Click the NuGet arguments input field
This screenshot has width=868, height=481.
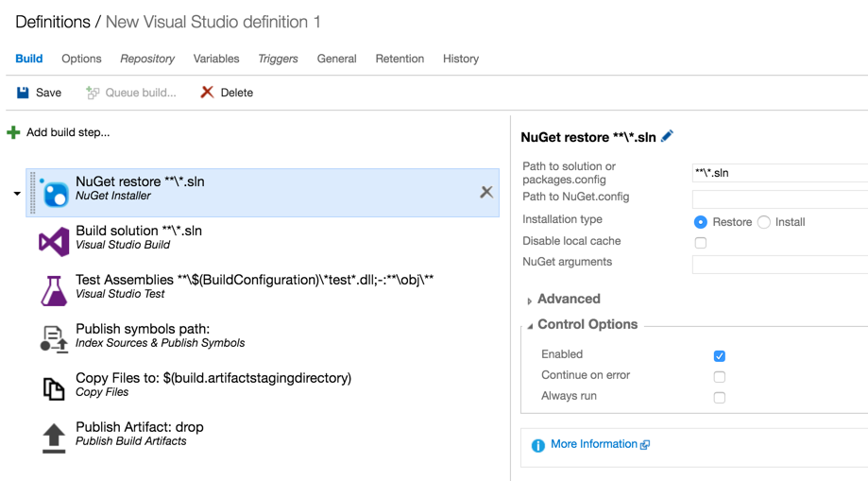[x=780, y=264]
